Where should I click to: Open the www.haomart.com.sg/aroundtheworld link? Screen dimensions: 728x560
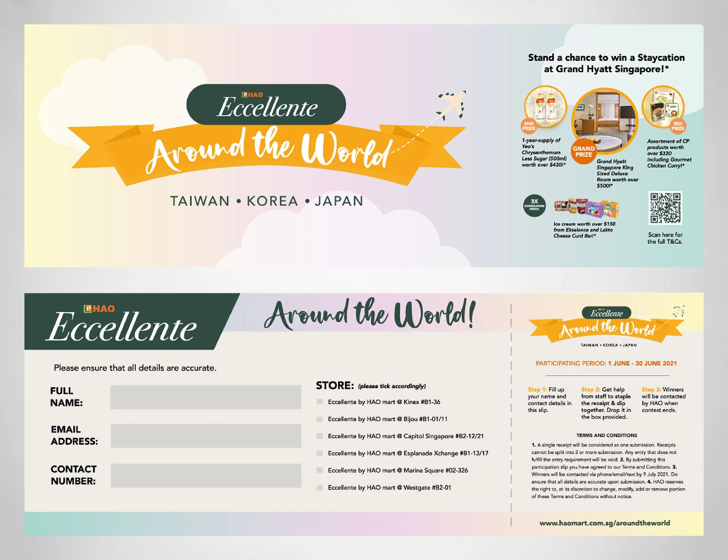605,523
